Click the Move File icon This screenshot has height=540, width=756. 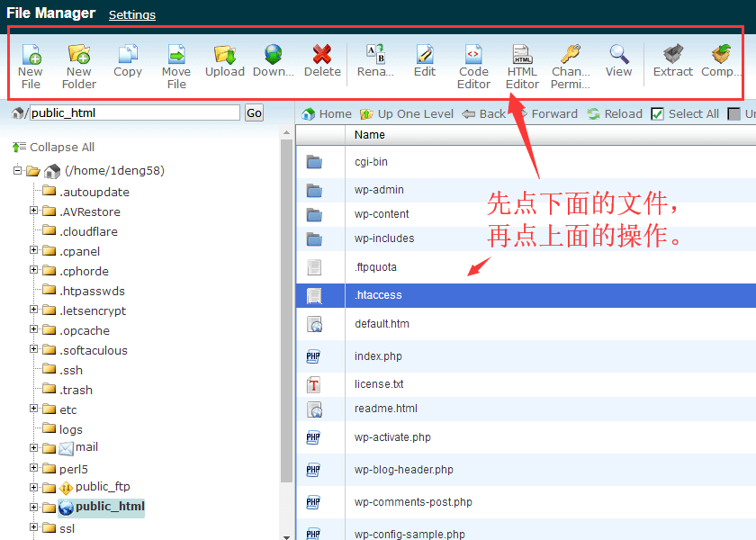pyautogui.click(x=176, y=56)
